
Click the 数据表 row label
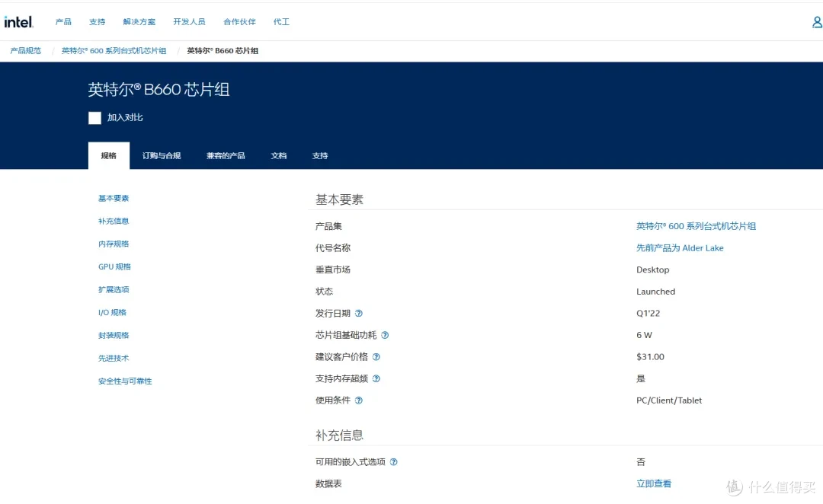tap(328, 483)
